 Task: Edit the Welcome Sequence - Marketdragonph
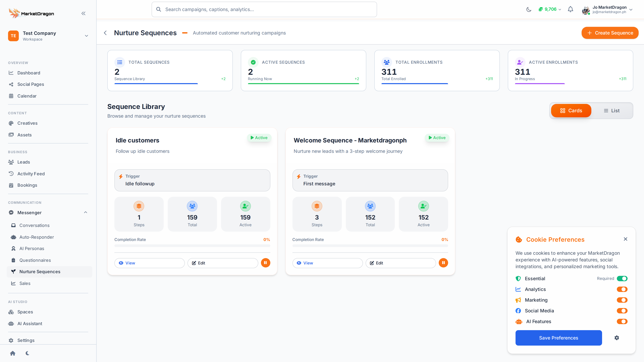[x=401, y=263]
